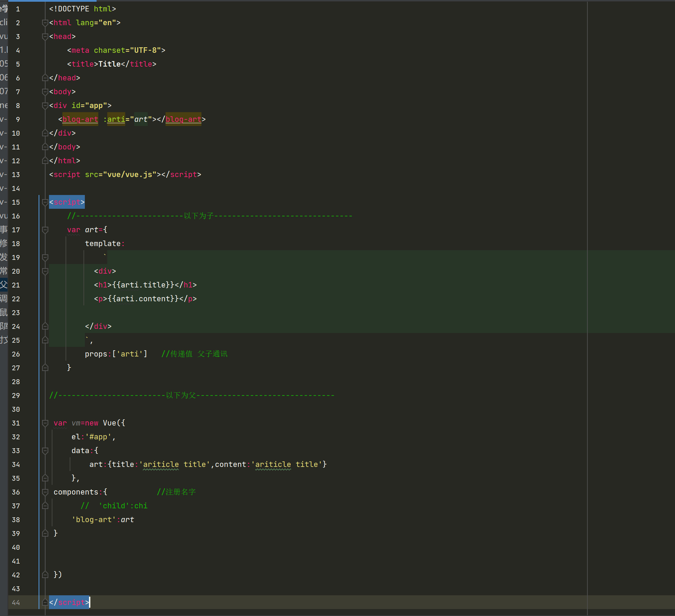Viewport: 675px width, 616px height.
Task: Click the vm variable name on line 31
Action: tap(76, 423)
